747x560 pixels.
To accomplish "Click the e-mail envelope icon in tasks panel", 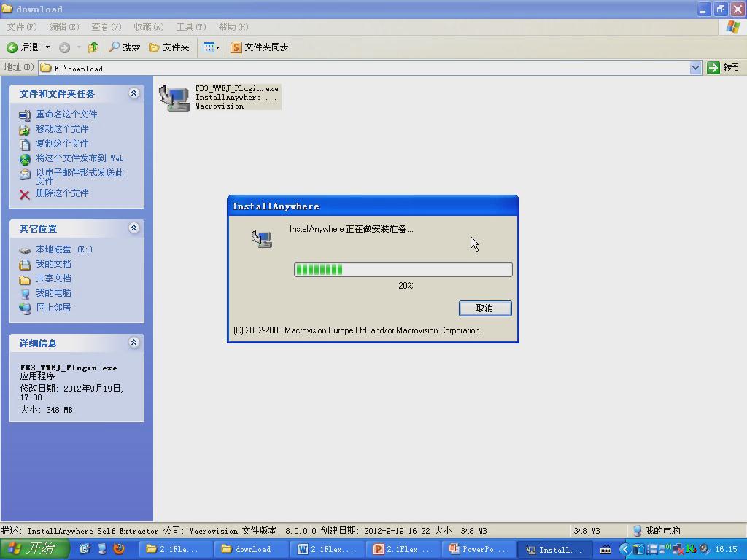I will pos(25,174).
